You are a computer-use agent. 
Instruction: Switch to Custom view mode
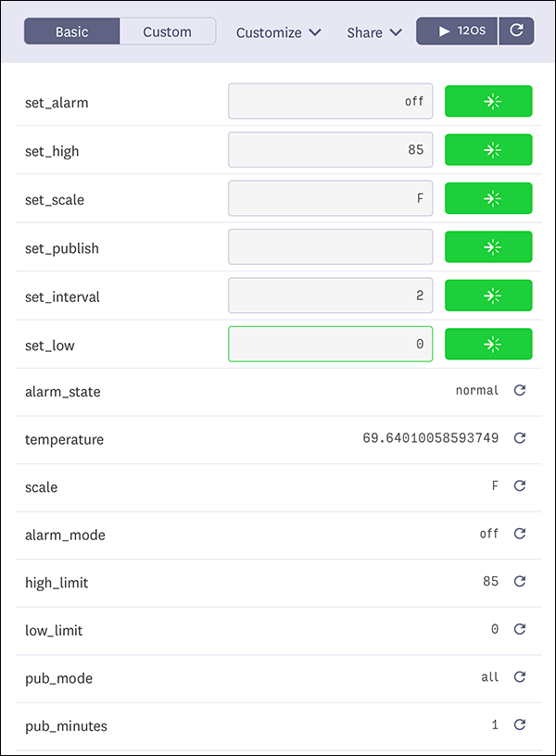(168, 31)
